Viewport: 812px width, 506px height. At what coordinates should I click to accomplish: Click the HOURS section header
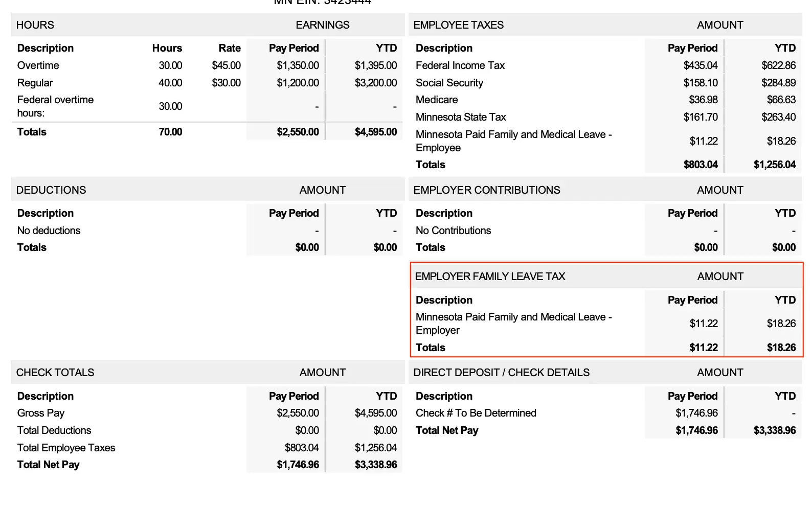(35, 25)
